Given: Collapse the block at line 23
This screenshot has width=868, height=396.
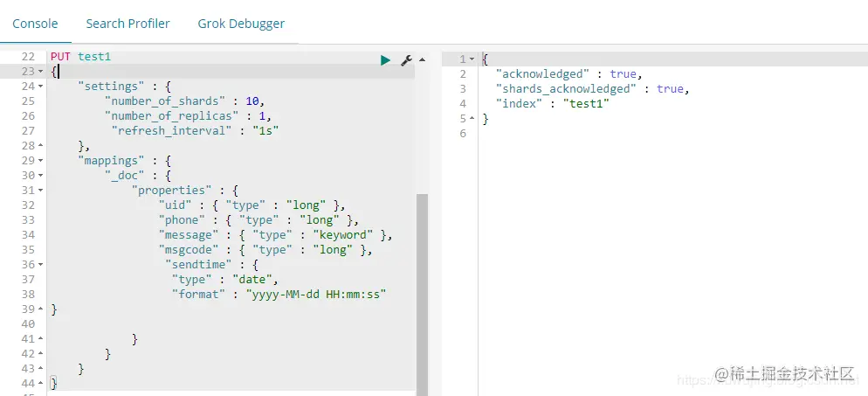Looking at the screenshot, I should [x=41, y=72].
